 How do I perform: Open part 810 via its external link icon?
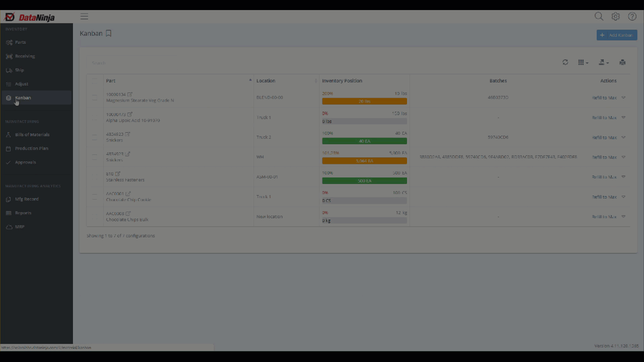118,174
